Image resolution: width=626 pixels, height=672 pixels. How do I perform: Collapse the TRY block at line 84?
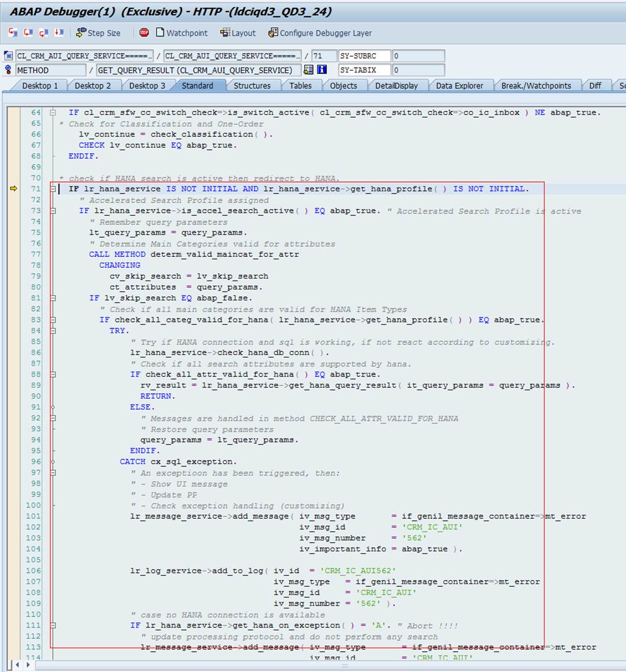(x=53, y=330)
